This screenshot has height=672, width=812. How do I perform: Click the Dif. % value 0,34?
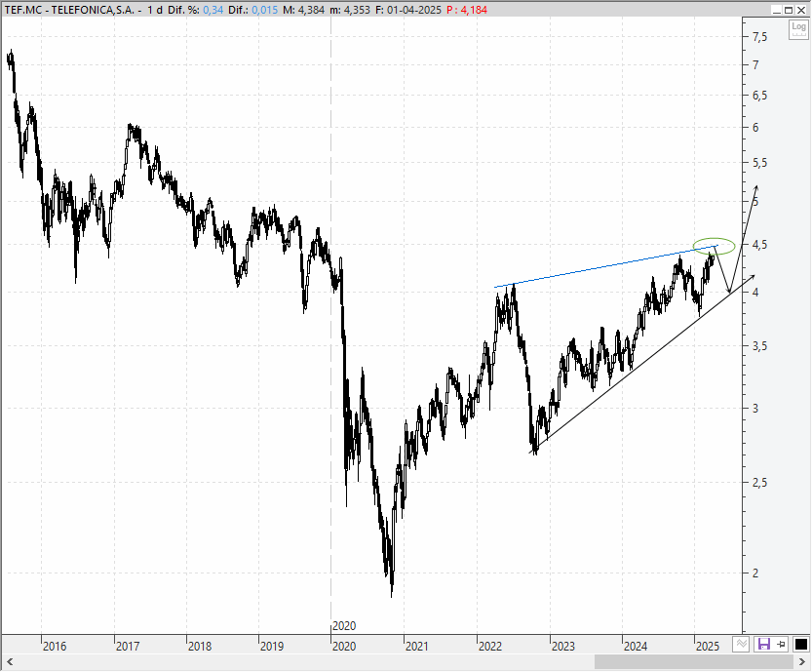pos(213,10)
